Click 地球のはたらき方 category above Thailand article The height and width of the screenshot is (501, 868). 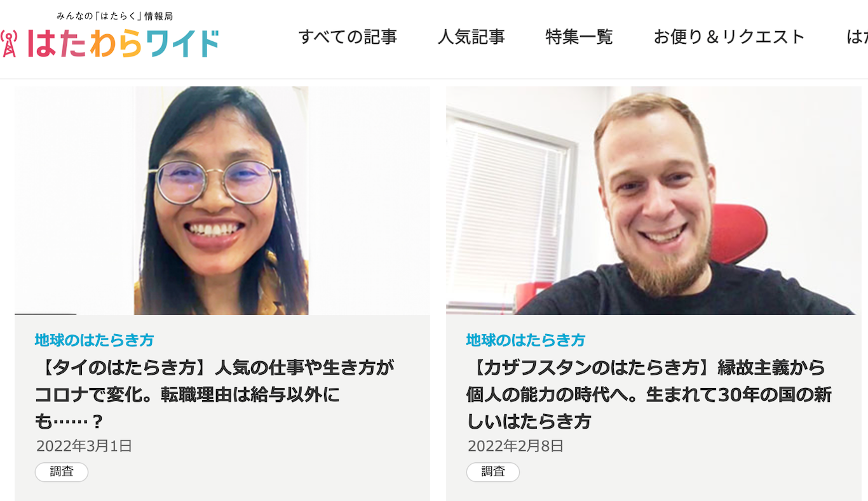(94, 340)
